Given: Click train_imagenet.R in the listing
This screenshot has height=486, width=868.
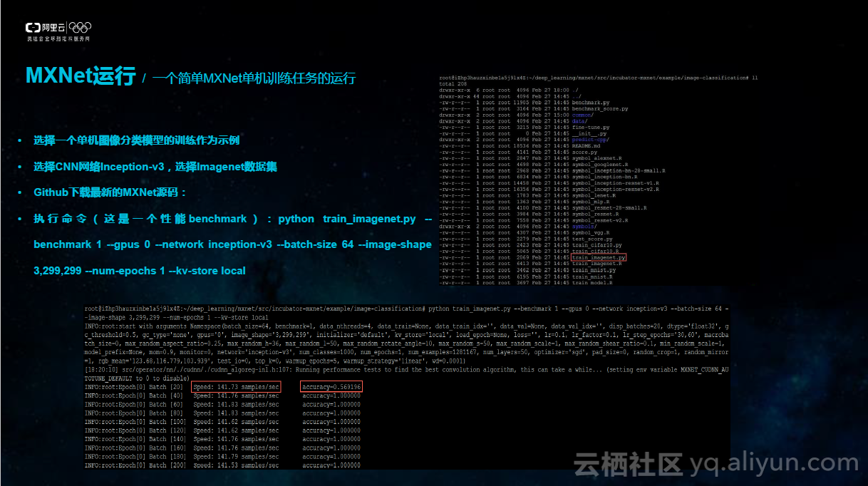Looking at the screenshot, I should point(597,264).
